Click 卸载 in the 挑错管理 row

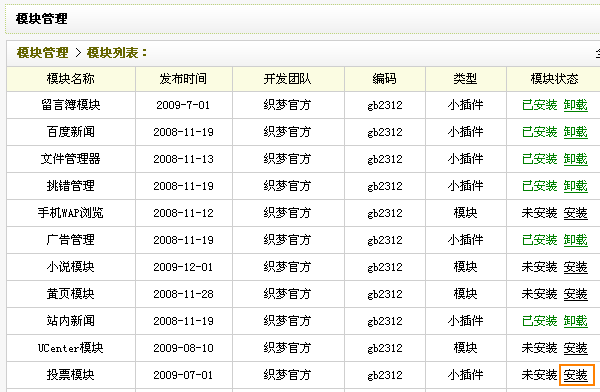pyautogui.click(x=576, y=186)
